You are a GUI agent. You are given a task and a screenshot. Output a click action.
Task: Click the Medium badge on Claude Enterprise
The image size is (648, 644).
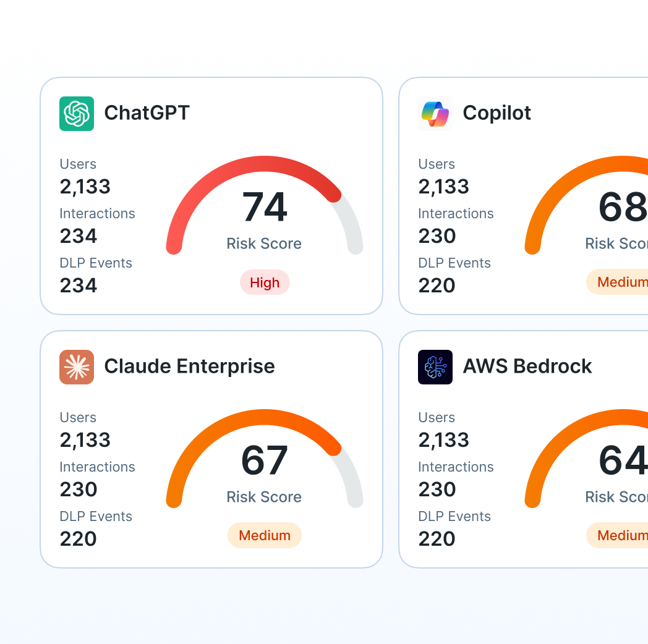(x=265, y=535)
